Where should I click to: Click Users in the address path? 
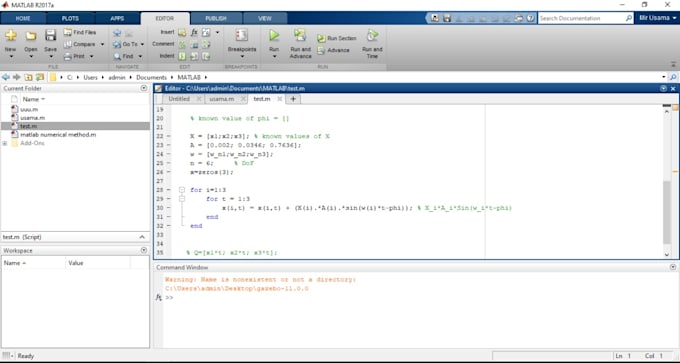(90, 77)
